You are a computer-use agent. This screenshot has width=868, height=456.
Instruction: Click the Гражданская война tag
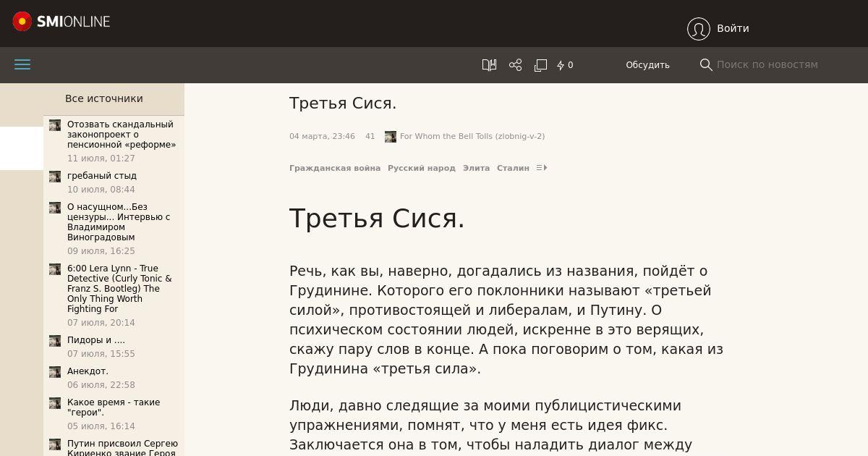coord(335,168)
